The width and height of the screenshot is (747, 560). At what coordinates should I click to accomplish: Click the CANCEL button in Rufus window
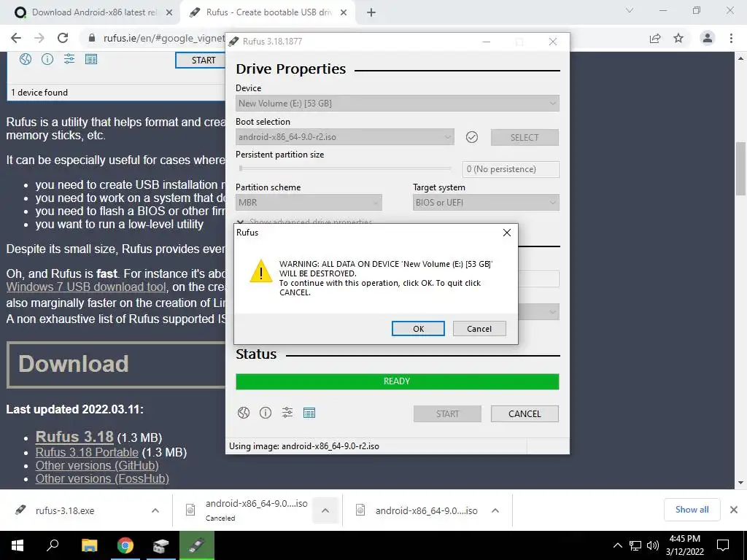525,414
